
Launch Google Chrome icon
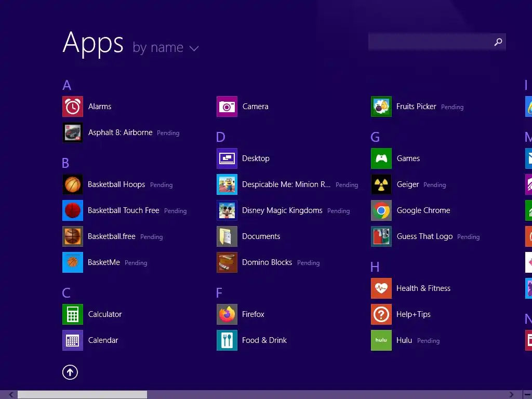point(381,210)
